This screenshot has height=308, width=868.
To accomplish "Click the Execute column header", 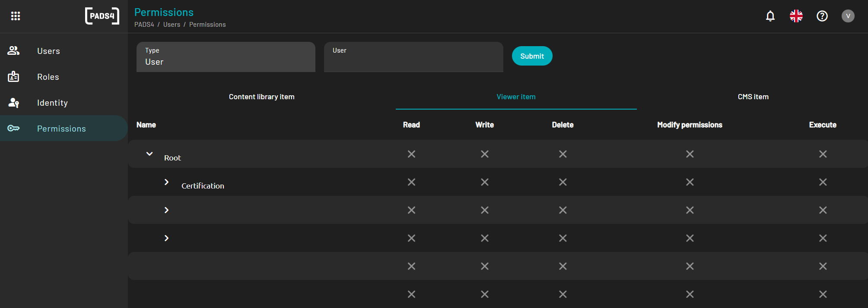I will (x=823, y=125).
